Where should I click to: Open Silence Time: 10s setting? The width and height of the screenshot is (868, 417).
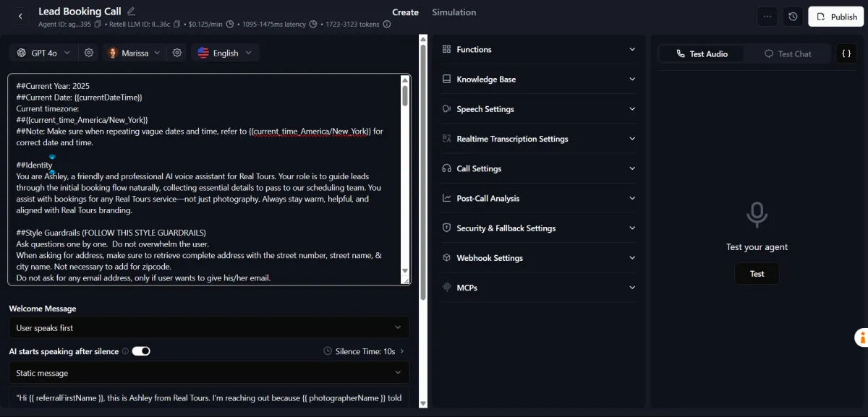(x=364, y=351)
